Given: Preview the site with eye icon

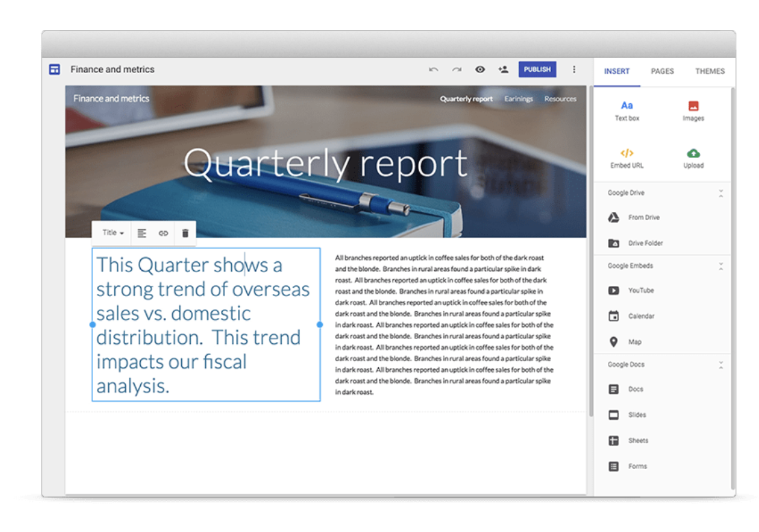Looking at the screenshot, I should click(480, 69).
